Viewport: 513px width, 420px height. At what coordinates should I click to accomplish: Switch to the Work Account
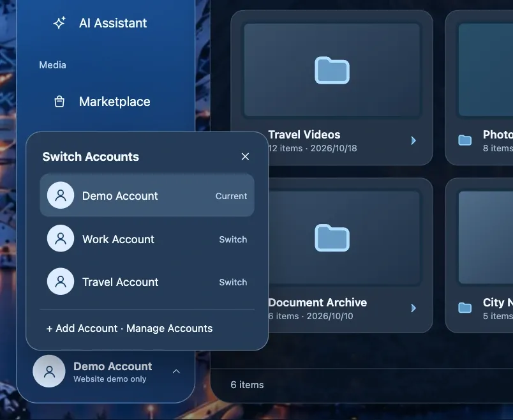pos(233,239)
